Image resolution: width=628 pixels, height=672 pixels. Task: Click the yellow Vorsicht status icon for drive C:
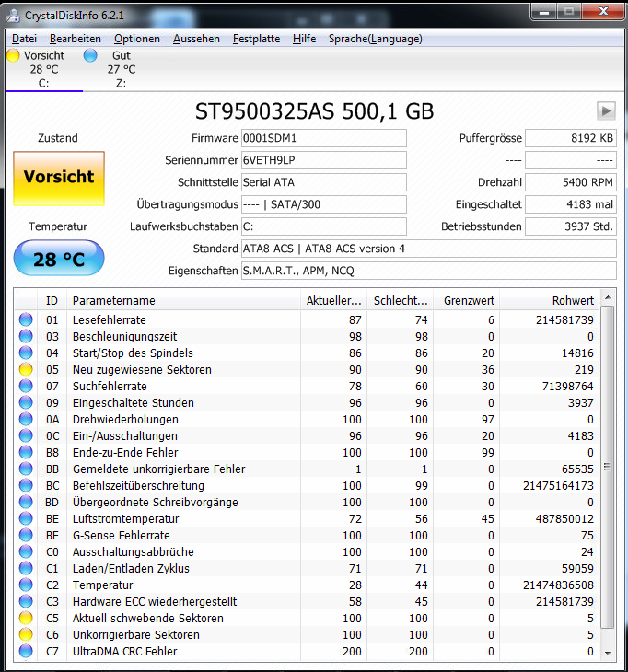pyautogui.click(x=13, y=55)
